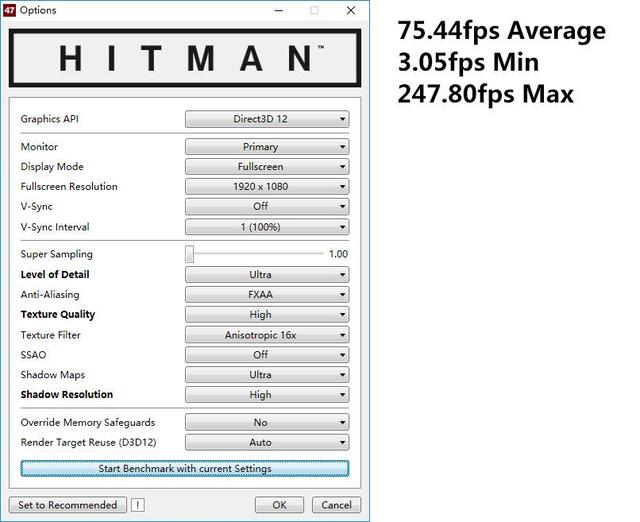Open the Graphics API dropdown
The width and height of the screenshot is (640, 522).
[x=267, y=119]
